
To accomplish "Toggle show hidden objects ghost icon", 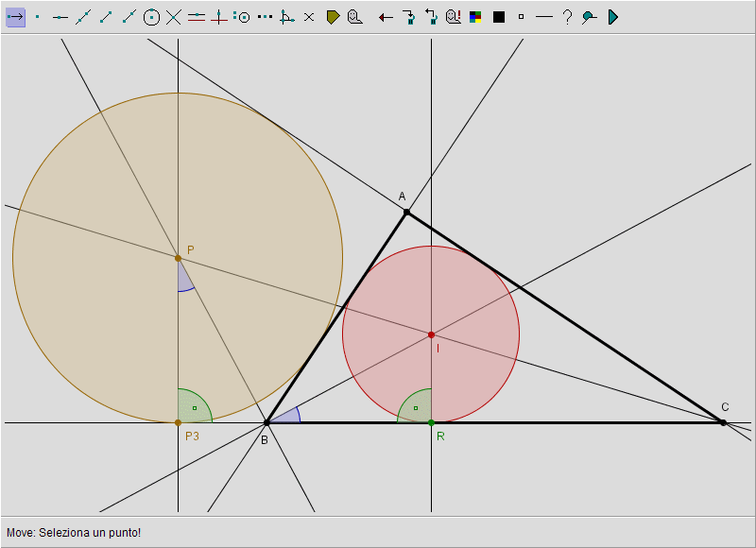I will point(454,17).
